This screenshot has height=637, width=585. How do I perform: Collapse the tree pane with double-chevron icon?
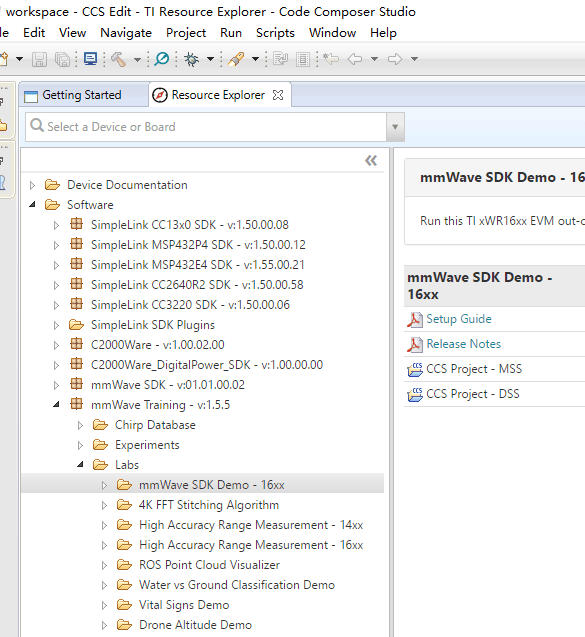371,160
